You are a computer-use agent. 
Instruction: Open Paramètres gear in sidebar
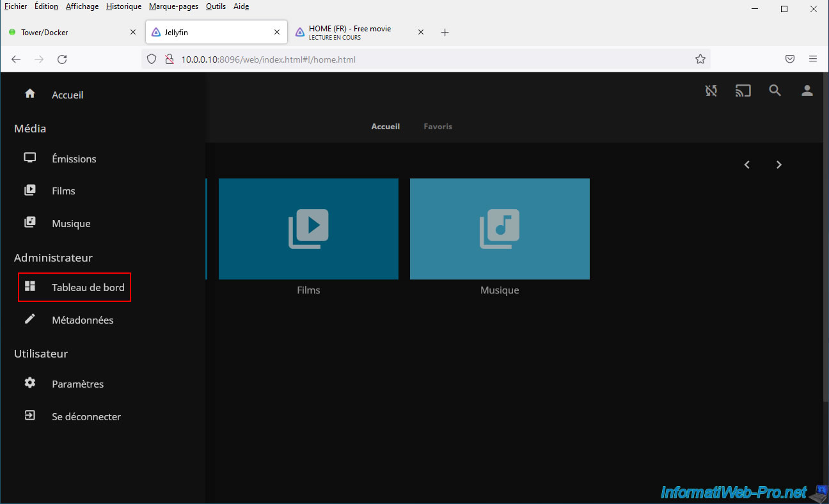[30, 383]
